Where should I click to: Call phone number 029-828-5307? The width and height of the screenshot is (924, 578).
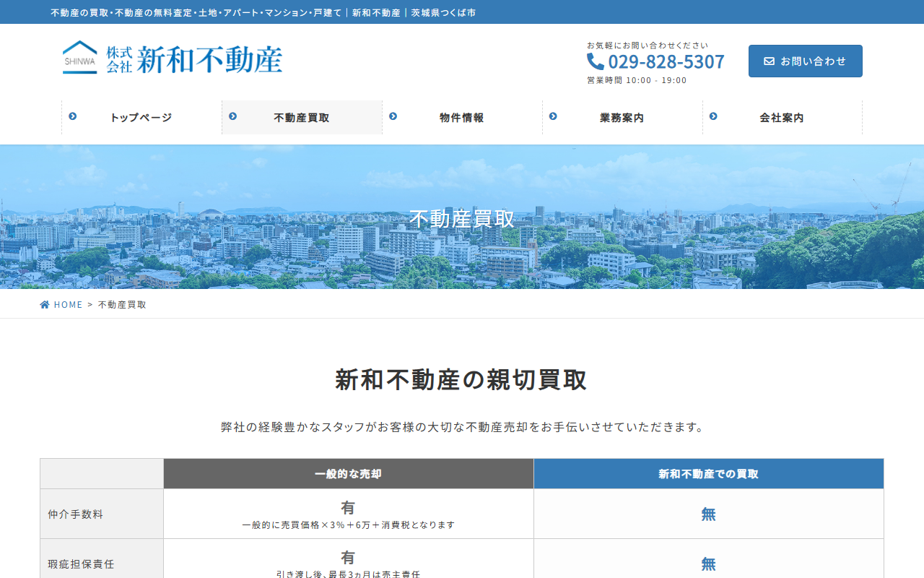[x=666, y=62]
